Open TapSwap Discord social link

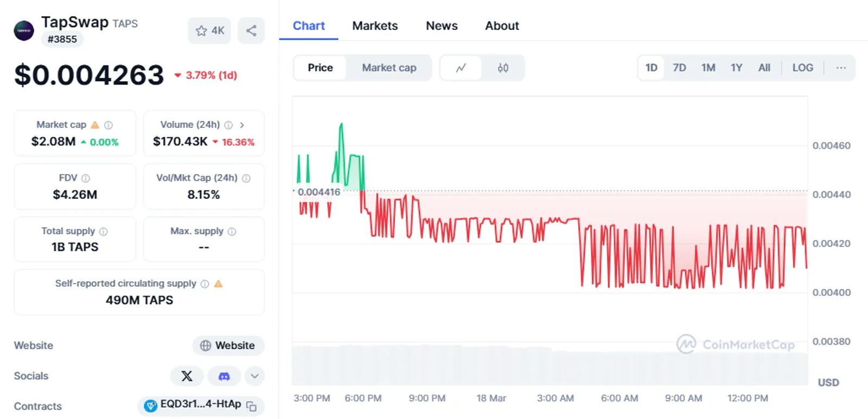224,376
